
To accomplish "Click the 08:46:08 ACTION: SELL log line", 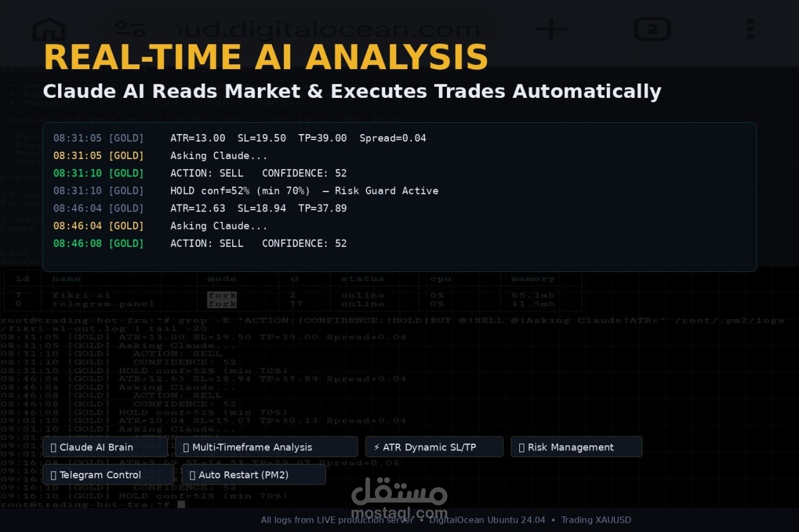I will [x=200, y=243].
